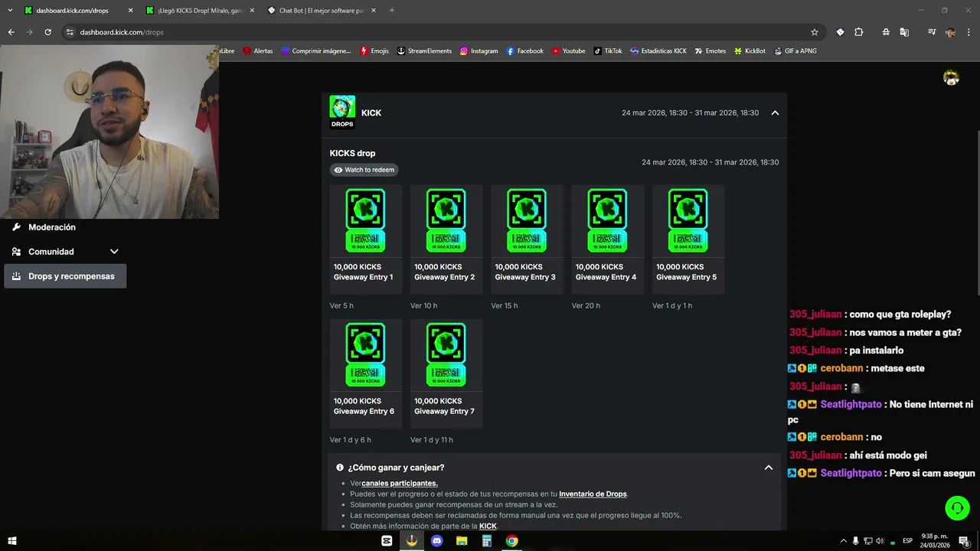980x551 pixels.
Task: Open Giveaway Entry 7 drop card
Action: coord(446,373)
